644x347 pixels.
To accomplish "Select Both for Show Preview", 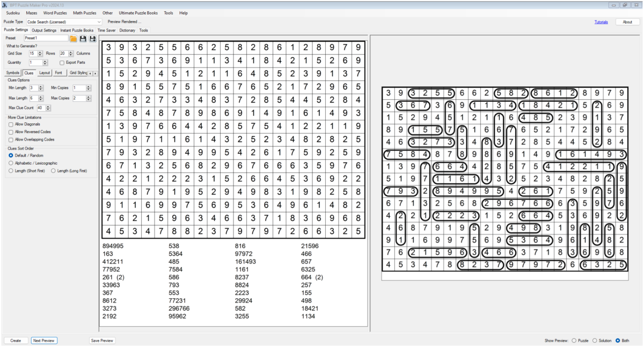I will (x=618, y=340).
